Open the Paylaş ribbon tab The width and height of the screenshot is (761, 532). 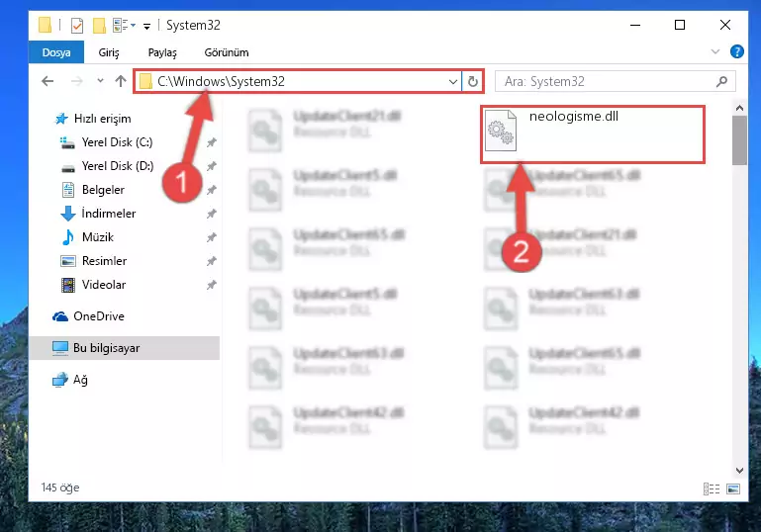click(162, 52)
